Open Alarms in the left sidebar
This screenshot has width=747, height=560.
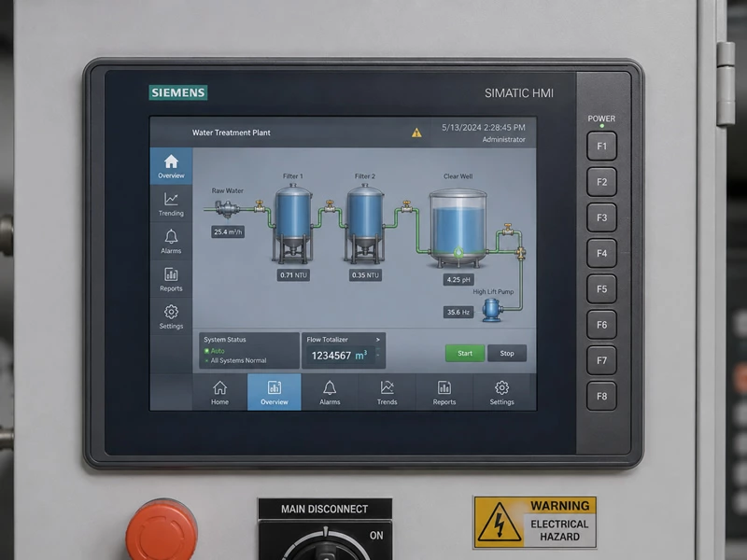[171, 242]
